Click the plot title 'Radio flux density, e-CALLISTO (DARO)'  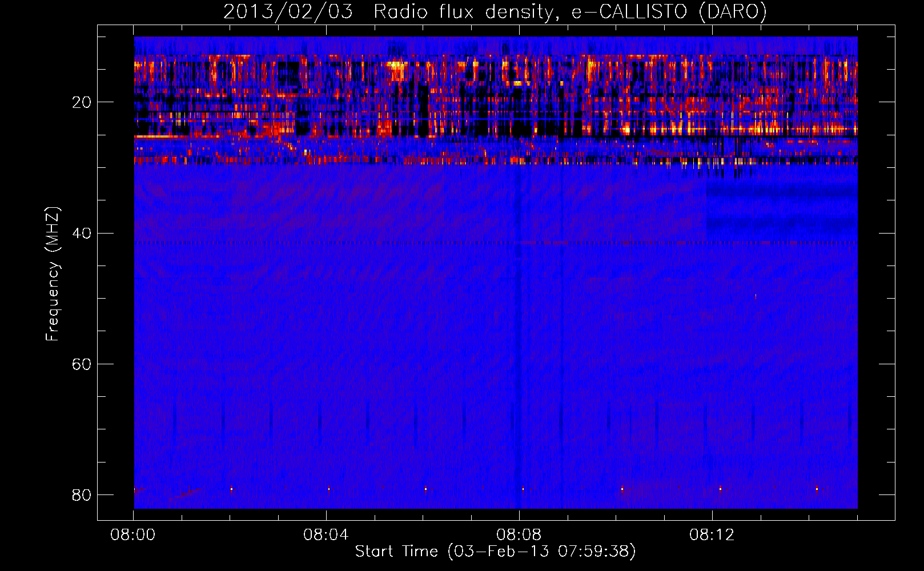pos(570,12)
